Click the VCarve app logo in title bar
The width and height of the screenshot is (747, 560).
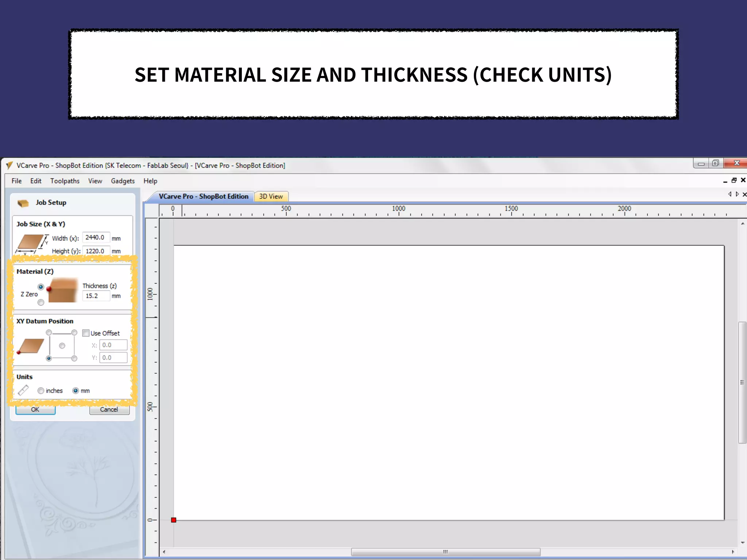(9, 166)
